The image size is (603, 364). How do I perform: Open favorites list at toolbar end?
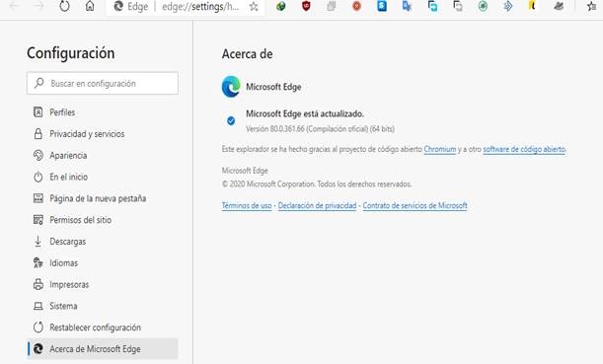[x=591, y=6]
